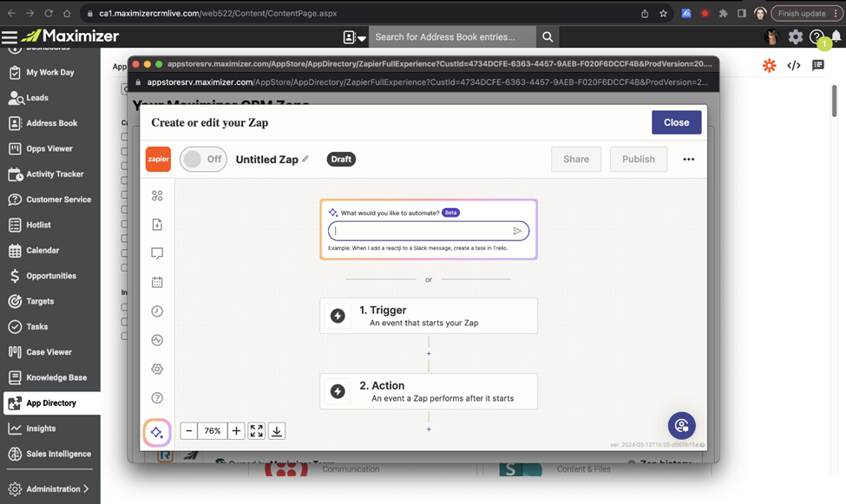Click the fit-to-view icon beside zoom controls
The height and width of the screenshot is (504, 846).
[256, 430]
